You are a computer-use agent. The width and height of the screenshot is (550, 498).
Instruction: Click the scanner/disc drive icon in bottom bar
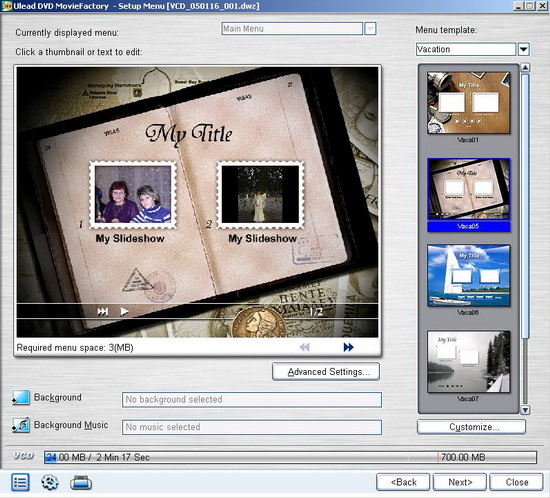click(x=81, y=483)
